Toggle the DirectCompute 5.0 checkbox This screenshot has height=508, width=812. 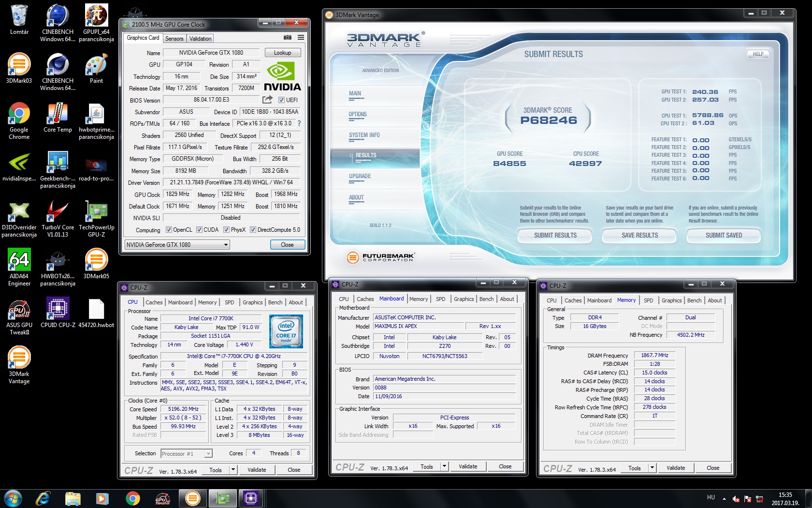click(253, 230)
